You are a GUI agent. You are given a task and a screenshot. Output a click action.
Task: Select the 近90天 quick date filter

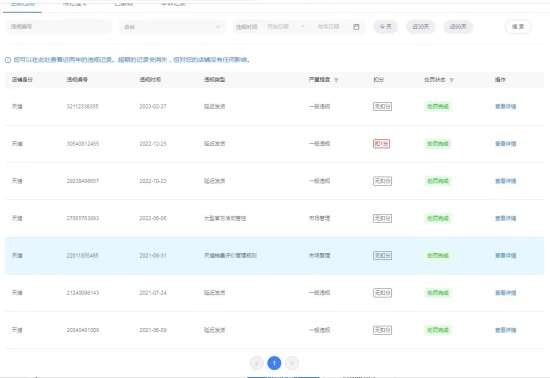pyautogui.click(x=458, y=27)
